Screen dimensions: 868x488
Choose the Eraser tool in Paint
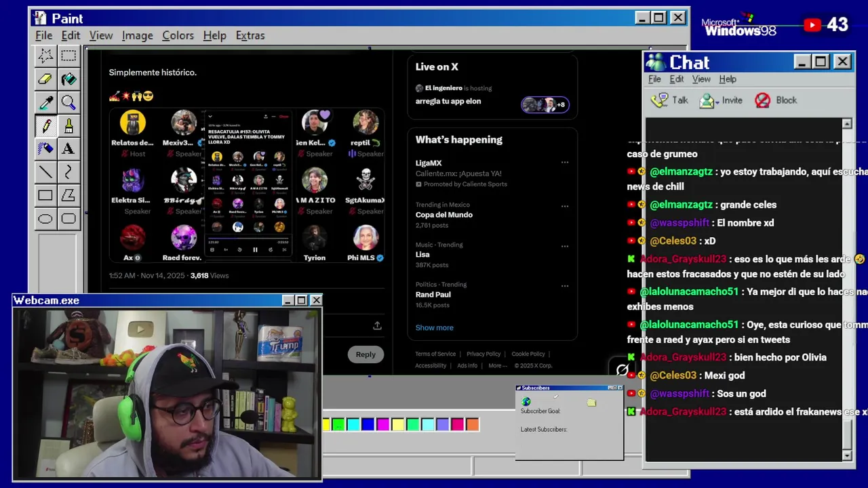click(45, 79)
